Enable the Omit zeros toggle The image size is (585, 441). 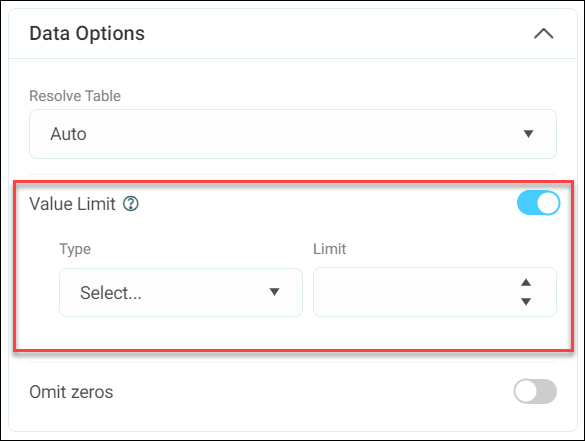[x=535, y=391]
